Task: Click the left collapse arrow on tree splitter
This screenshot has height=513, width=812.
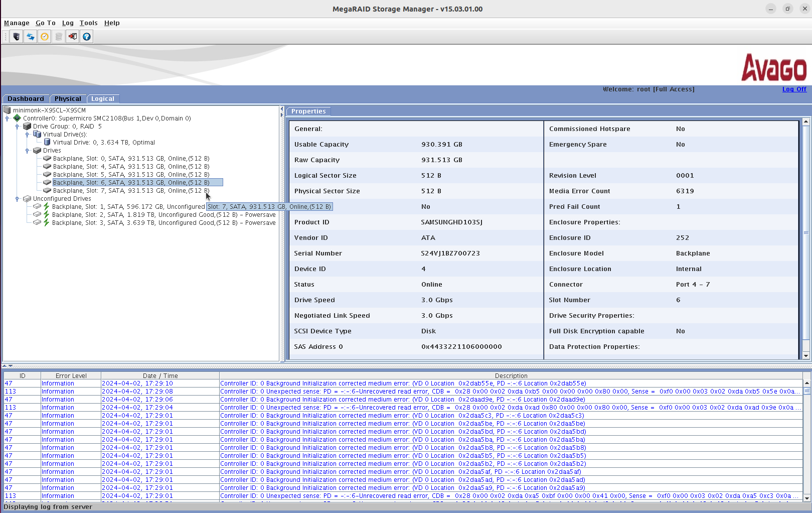Action: point(282,109)
